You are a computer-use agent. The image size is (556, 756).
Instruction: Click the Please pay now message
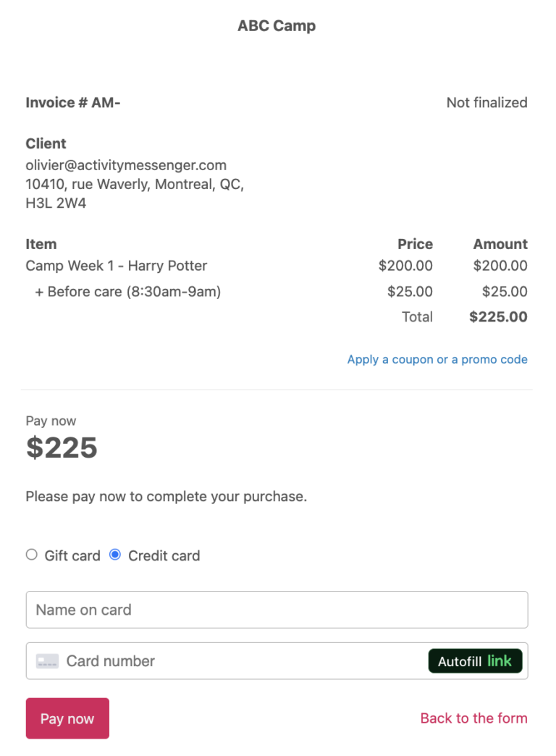[166, 497]
